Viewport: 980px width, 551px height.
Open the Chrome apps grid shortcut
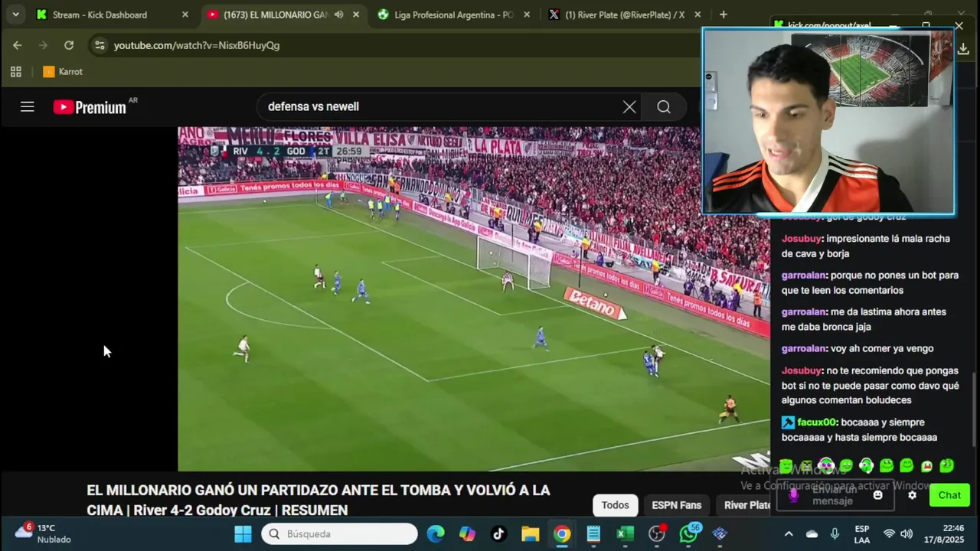coord(16,72)
